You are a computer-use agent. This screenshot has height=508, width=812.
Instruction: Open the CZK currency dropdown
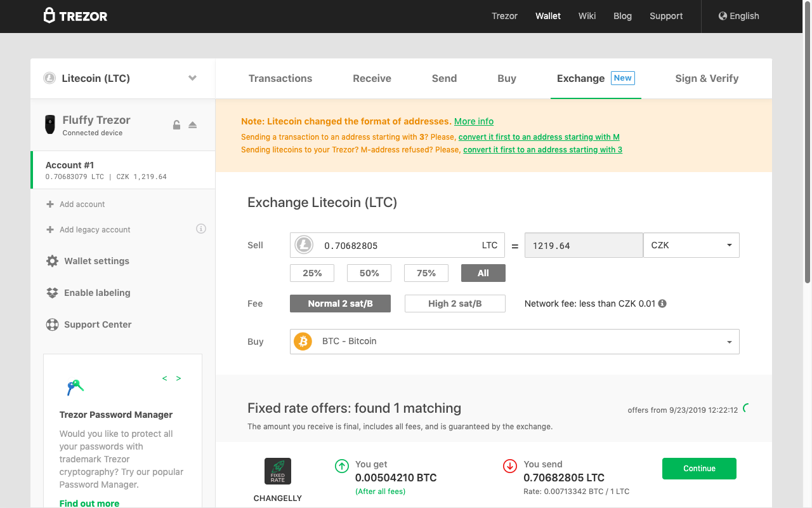click(691, 245)
